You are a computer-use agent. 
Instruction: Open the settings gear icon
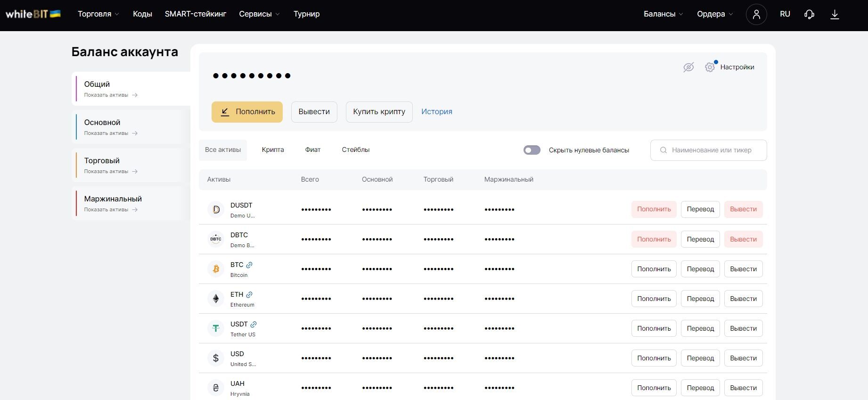pyautogui.click(x=710, y=67)
